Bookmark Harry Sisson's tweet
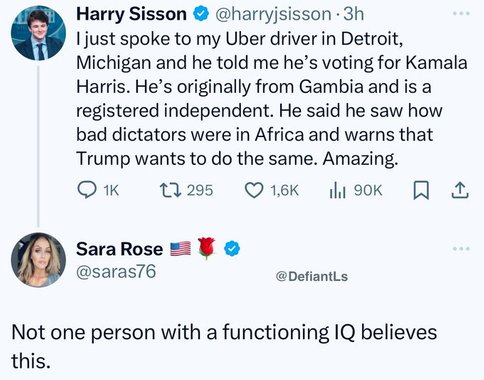This screenshot has height=380, width=484. tap(421, 190)
